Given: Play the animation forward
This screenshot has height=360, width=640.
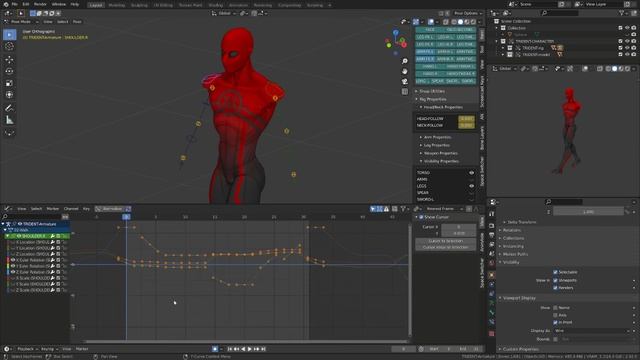Looking at the screenshot, I should [250, 349].
